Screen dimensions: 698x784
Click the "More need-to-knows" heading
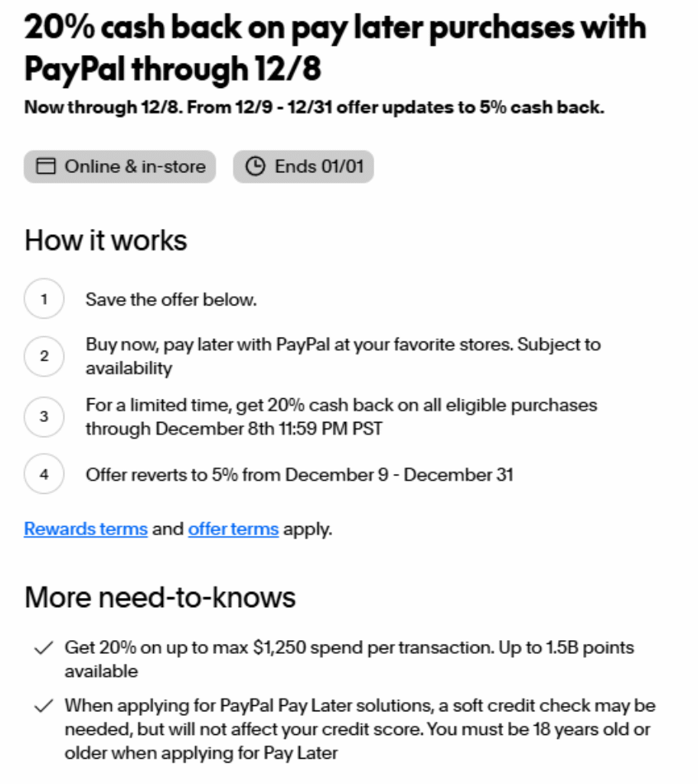[160, 597]
